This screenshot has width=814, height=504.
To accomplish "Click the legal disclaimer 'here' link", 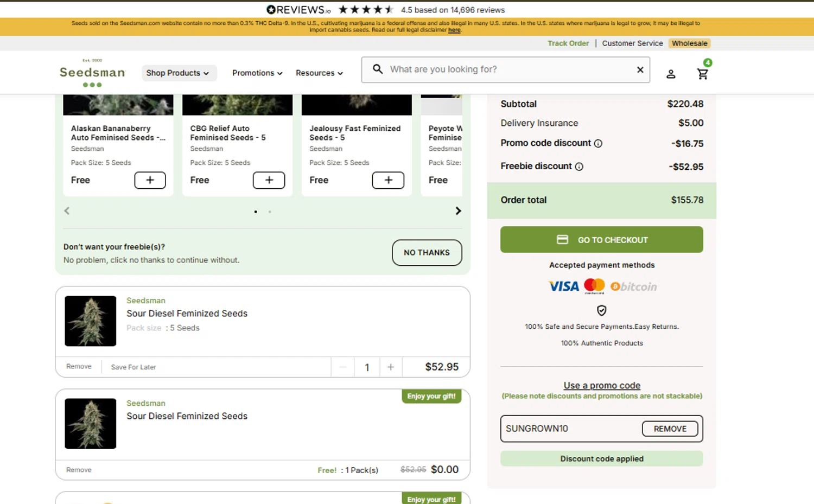I will [x=454, y=30].
